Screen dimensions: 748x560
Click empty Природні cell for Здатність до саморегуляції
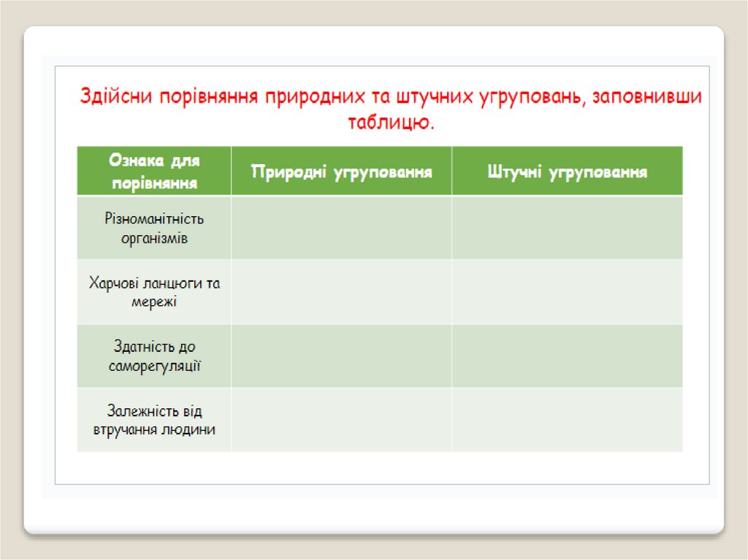342,356
